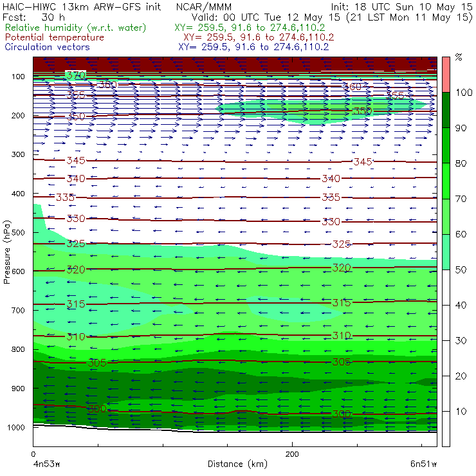Viewport: 476px width, 476px height.
Task: Click the 'HAIC-HIWC 13km ARW-GFS init' title
Action: click(x=82, y=6)
